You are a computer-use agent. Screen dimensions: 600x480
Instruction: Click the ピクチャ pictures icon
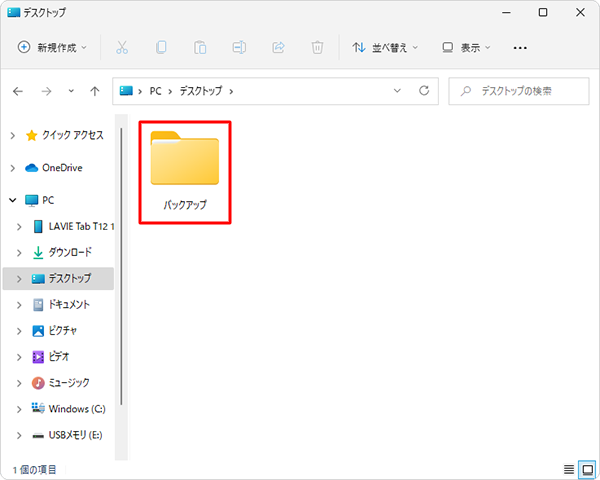(x=38, y=331)
